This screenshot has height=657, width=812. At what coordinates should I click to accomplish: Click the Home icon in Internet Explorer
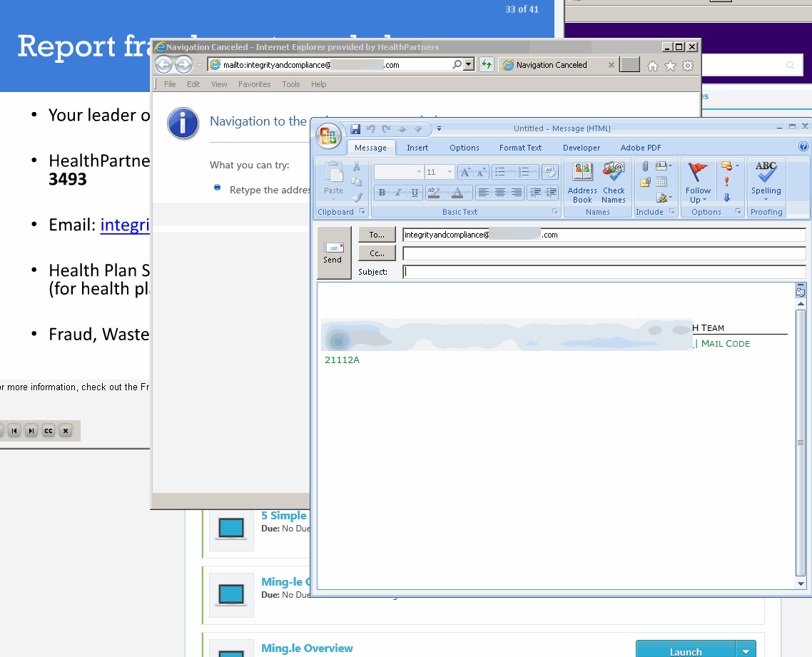(x=652, y=66)
